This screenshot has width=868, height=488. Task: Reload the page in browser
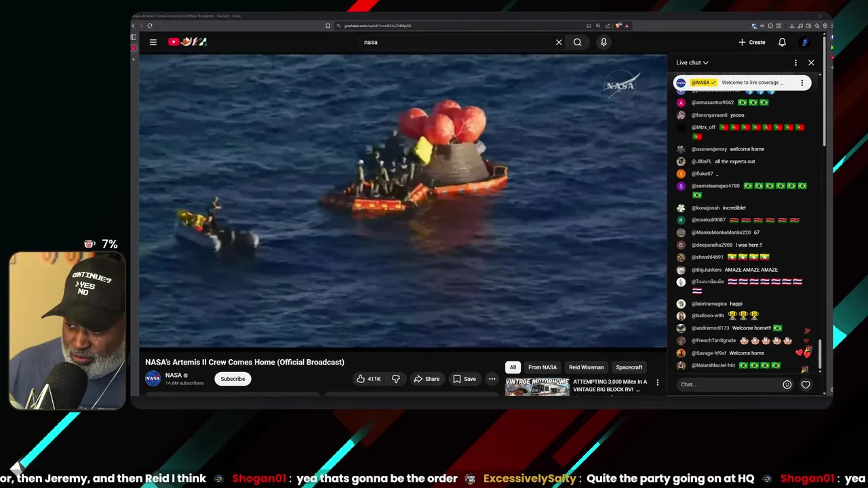(149, 26)
